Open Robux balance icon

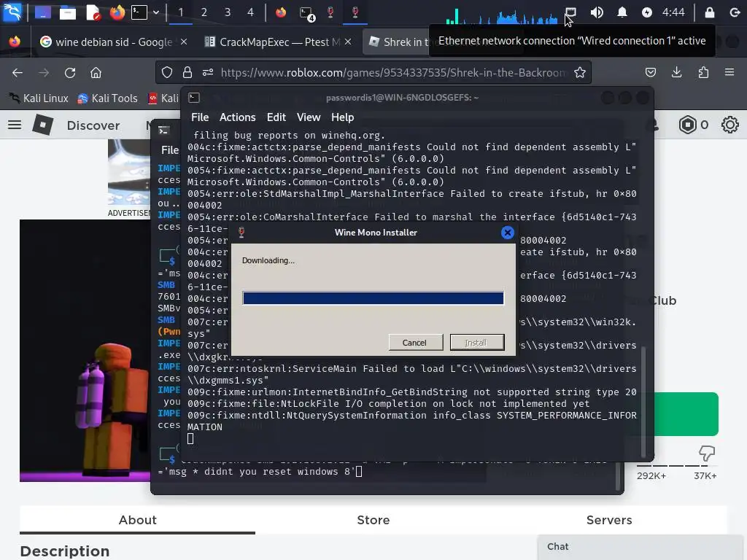click(687, 125)
